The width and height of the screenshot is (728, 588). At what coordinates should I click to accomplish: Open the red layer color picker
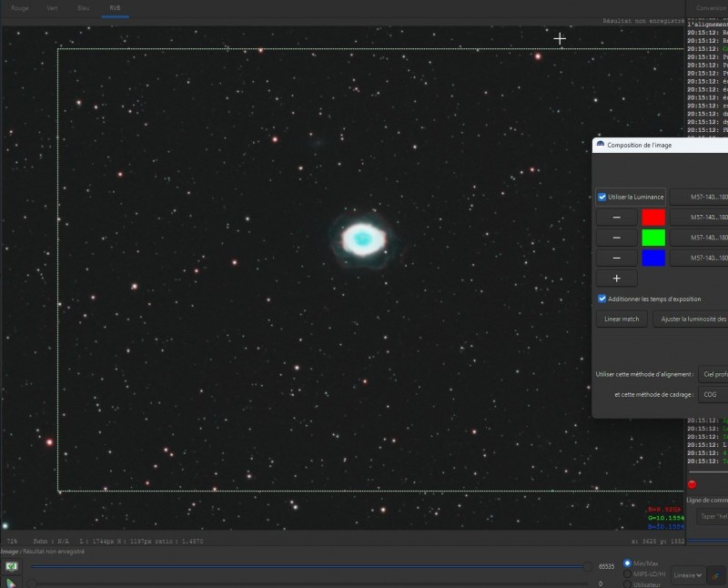653,218
